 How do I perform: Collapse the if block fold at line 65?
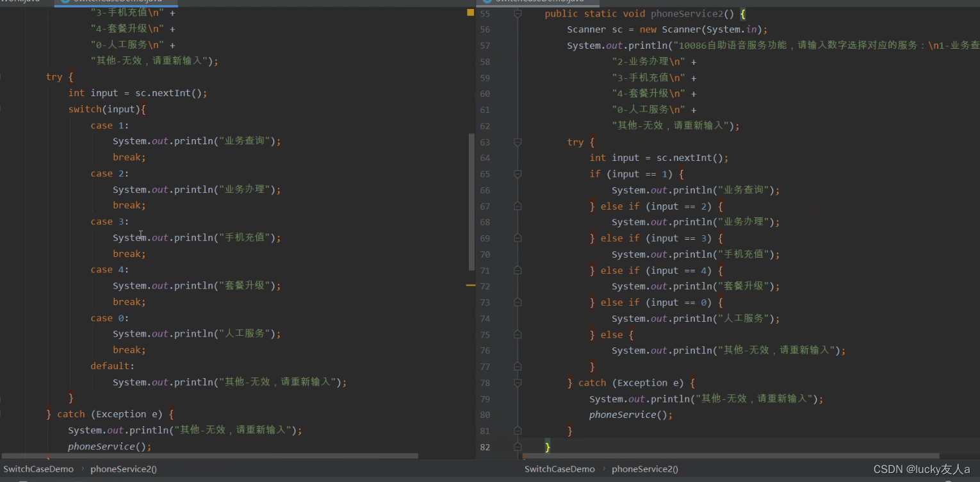518,174
